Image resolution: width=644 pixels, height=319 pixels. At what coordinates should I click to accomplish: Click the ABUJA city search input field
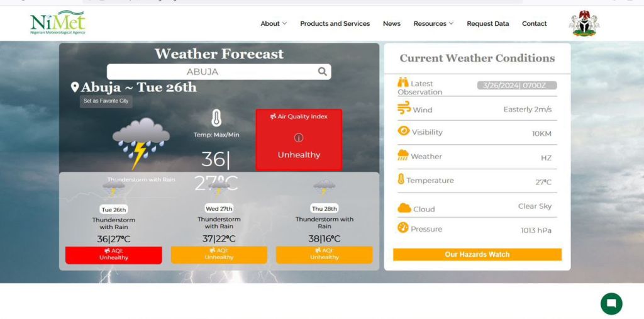coord(208,72)
